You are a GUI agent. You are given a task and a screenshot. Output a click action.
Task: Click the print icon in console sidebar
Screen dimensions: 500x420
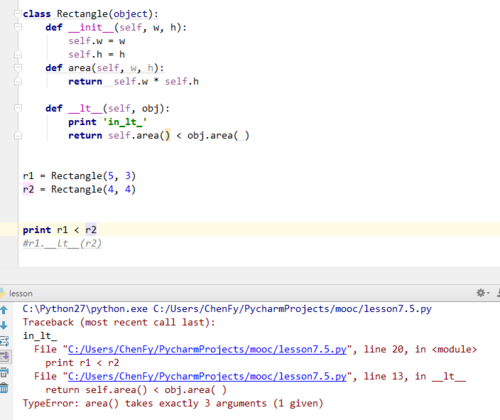tap(4, 372)
